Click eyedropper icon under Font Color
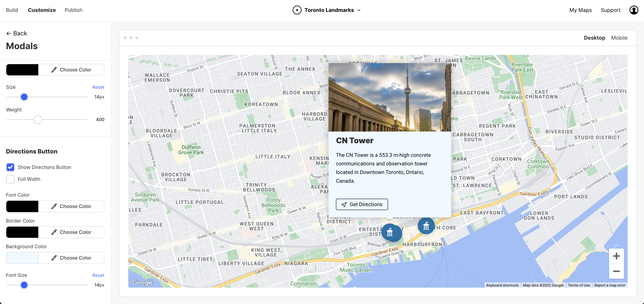Image resolution: width=644 pixels, height=304 pixels. tap(54, 206)
